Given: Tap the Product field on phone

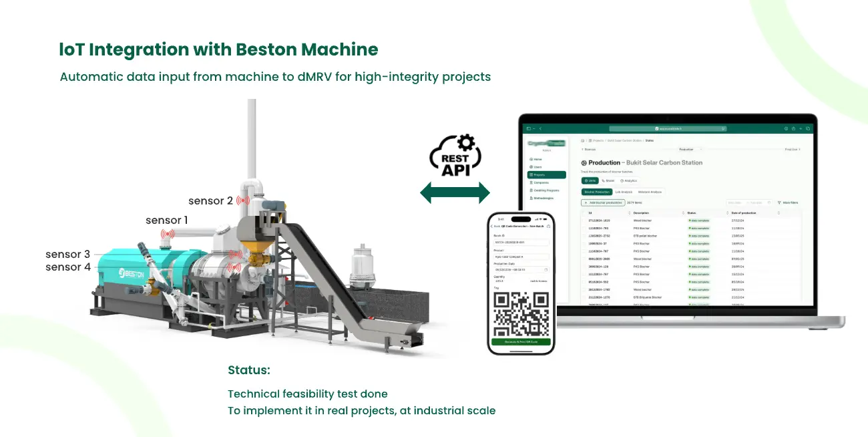Looking at the screenshot, I should pos(521,257).
